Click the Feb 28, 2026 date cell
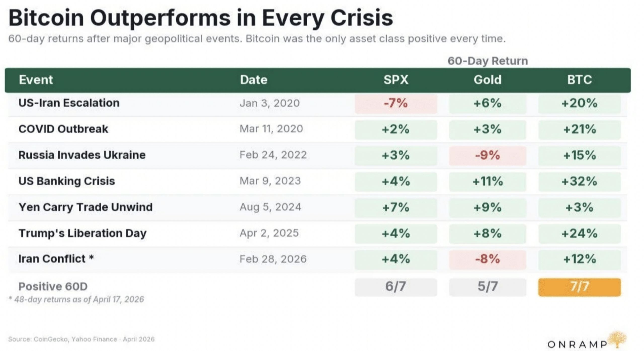644x351 pixels. pos(273,259)
